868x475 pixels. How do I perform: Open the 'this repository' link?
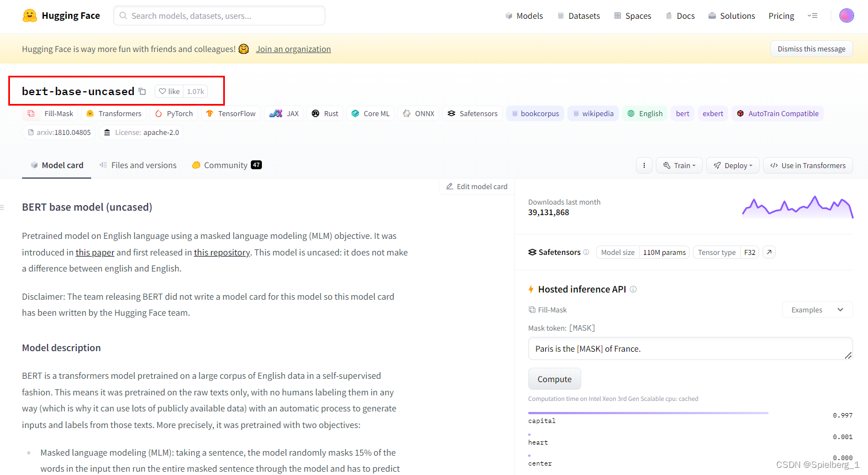pos(222,252)
